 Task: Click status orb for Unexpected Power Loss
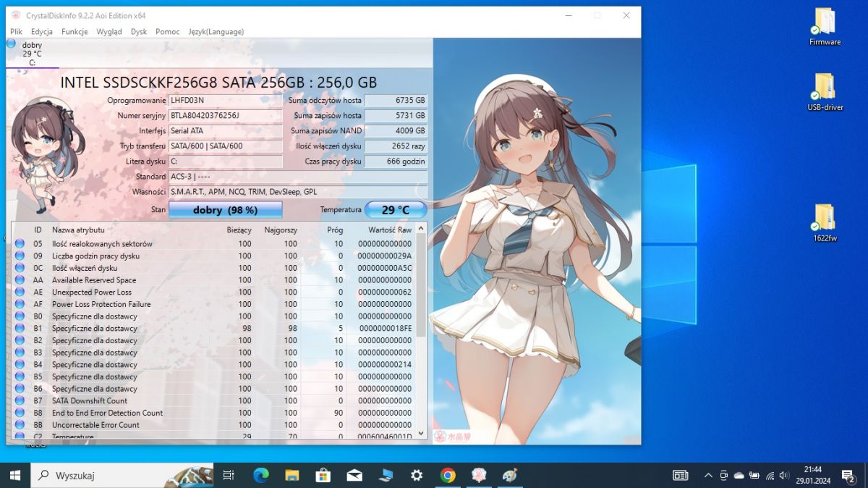[20, 292]
